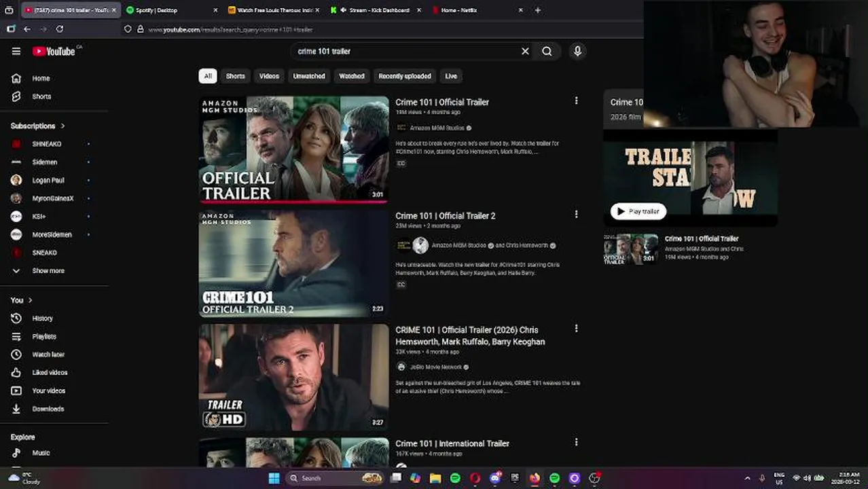Reload the page with the refresh icon
Viewport: 868px width, 489px height.
coord(60,29)
